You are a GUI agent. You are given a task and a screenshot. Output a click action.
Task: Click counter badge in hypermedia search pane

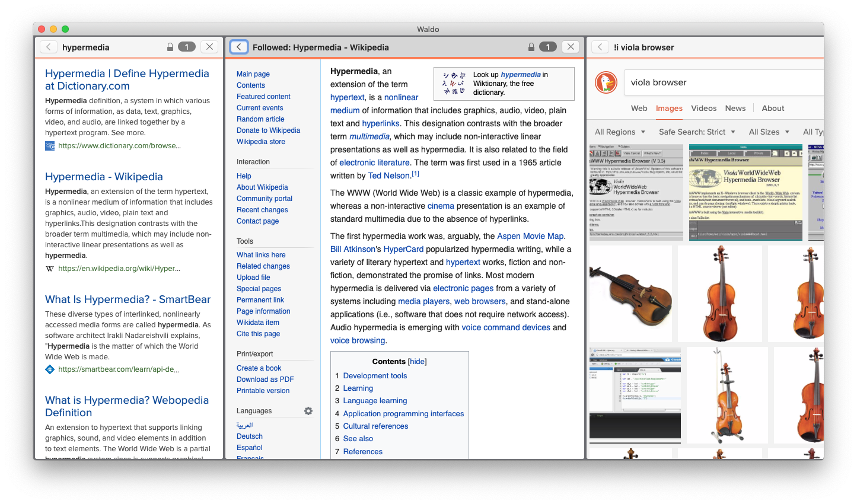tap(187, 47)
